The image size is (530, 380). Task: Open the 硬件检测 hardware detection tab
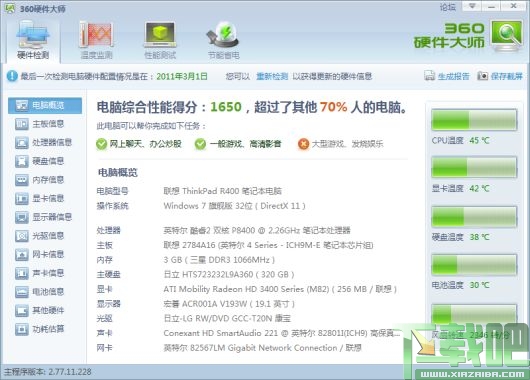click(33, 41)
